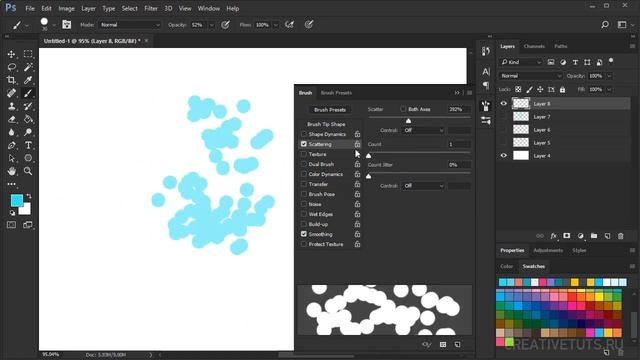Image resolution: width=640 pixels, height=360 pixels.
Task: Open Scatter Control dropdown
Action: pos(424,130)
